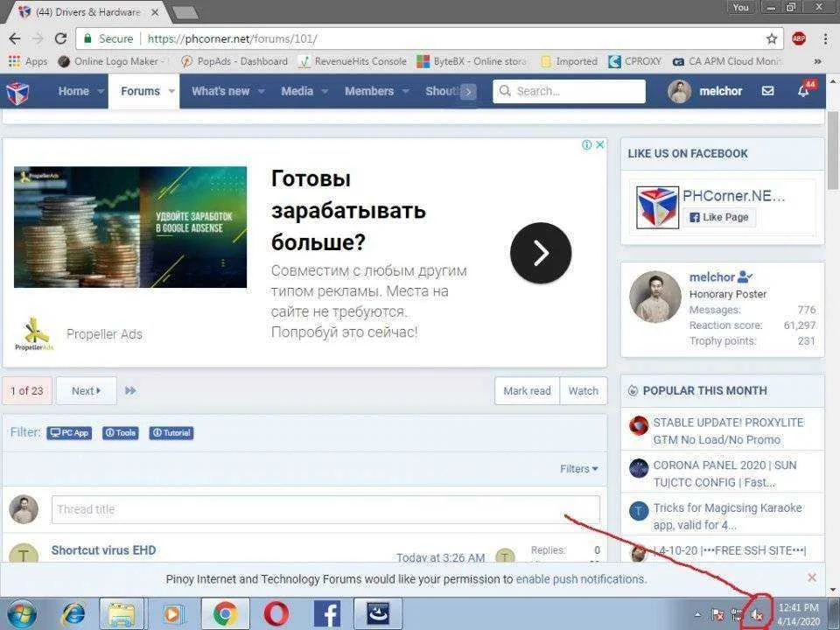Image resolution: width=840 pixels, height=630 pixels.
Task: Open the STABLE UPDATE! PROXYLITE thread
Action: [728, 430]
